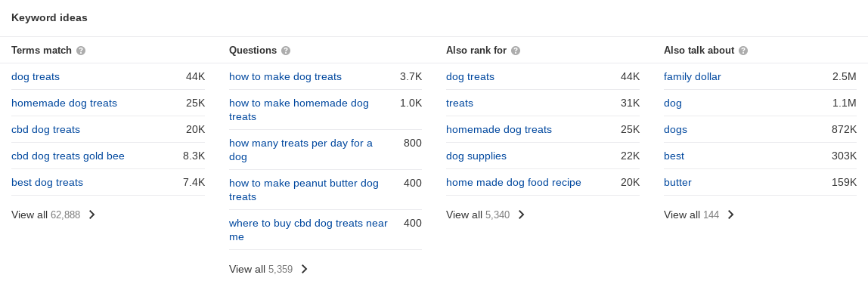Expand View all 5,359 questions chevron

304,270
